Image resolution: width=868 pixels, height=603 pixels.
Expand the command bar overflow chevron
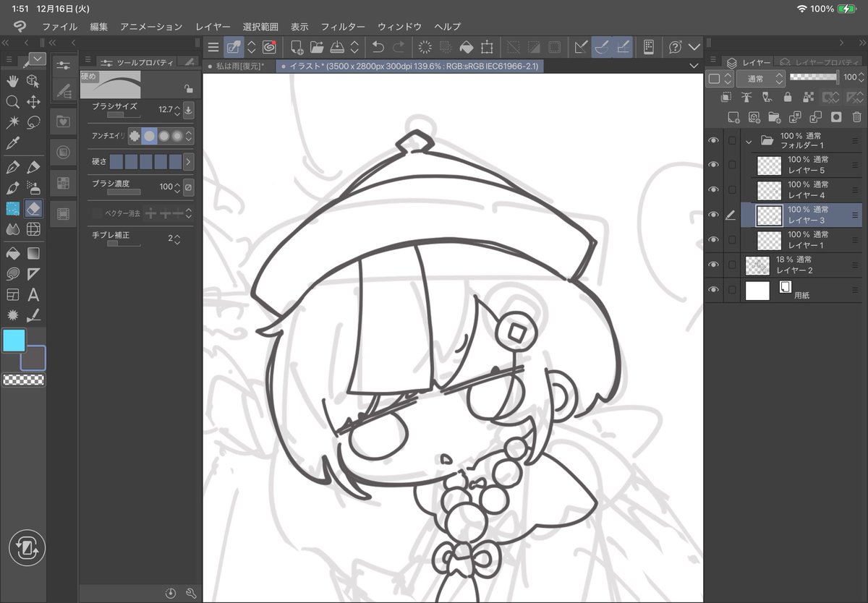(x=694, y=47)
